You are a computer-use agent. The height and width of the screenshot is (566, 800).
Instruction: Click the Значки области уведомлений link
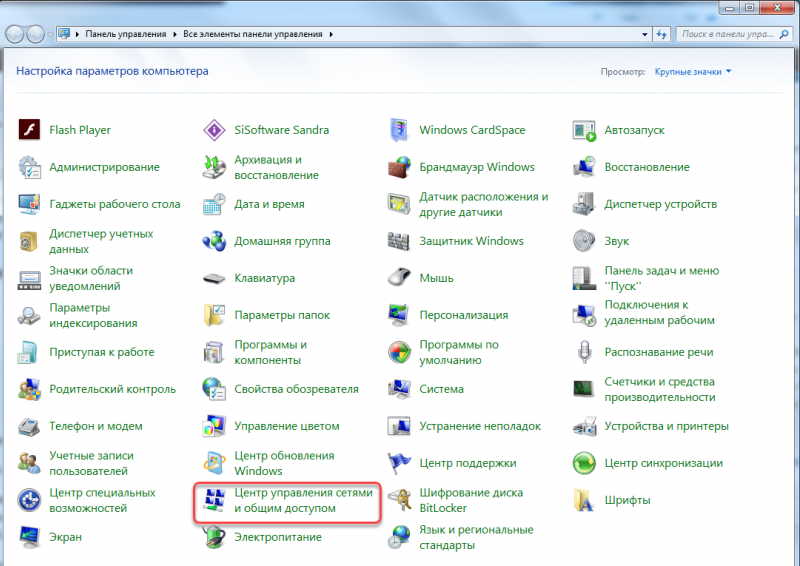coord(91,278)
